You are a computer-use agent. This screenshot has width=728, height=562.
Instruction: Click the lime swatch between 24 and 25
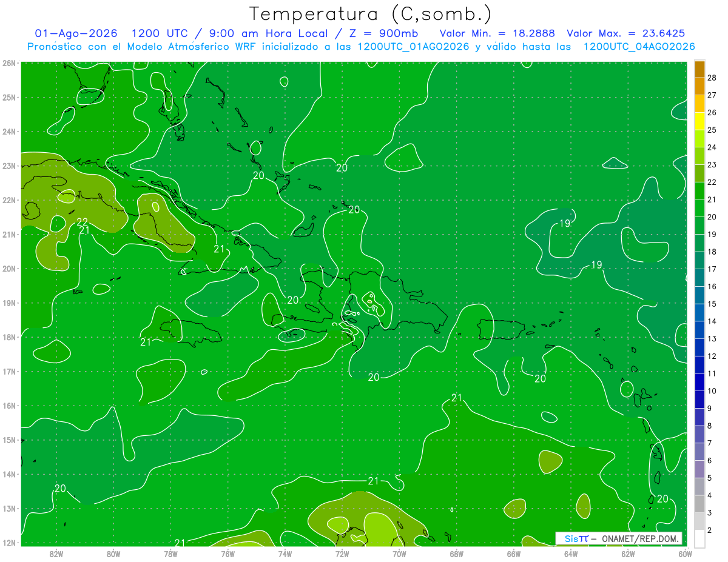pos(699,139)
